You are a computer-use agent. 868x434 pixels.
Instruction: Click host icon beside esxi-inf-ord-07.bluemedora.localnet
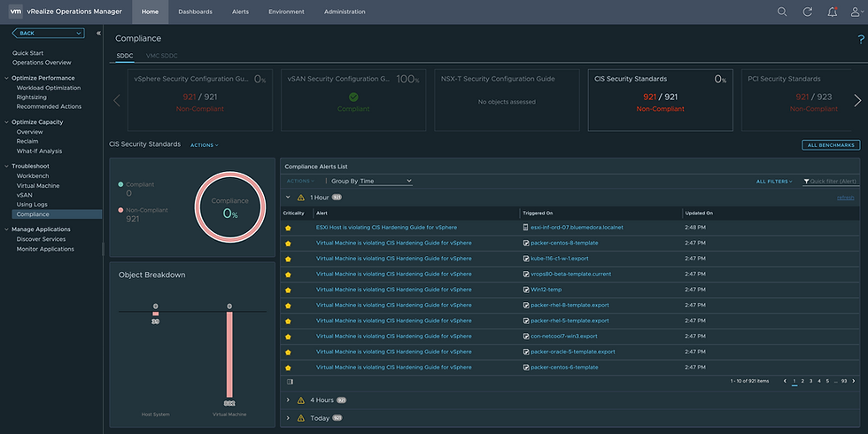pos(526,228)
